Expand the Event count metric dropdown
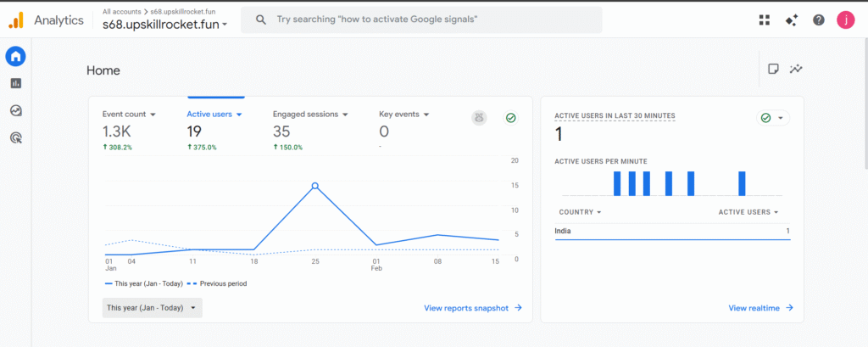This screenshot has height=347, width=868. (153, 115)
